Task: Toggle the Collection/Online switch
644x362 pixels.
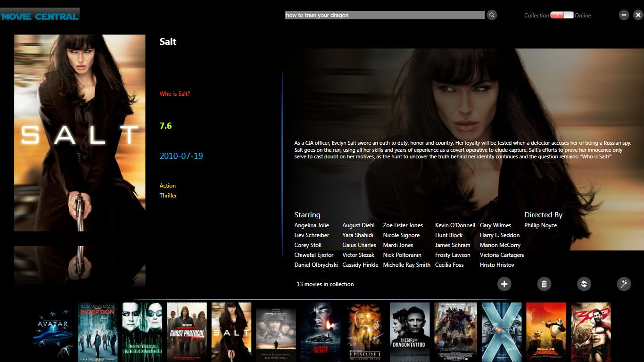Action: click(x=562, y=15)
